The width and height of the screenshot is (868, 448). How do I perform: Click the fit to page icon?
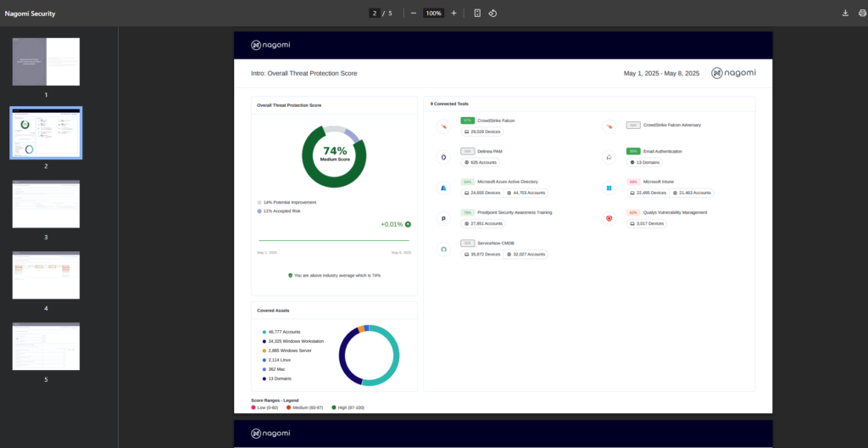477,14
